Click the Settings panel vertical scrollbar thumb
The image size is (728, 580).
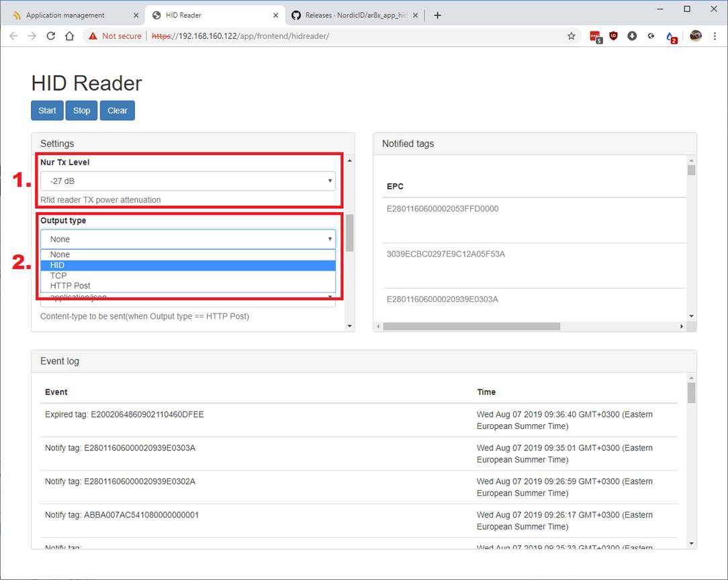(x=350, y=232)
